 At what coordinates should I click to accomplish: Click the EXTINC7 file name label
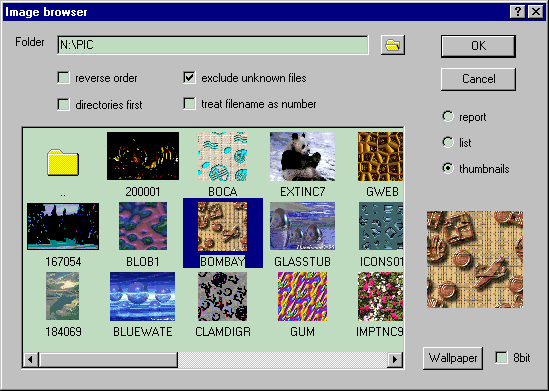click(x=303, y=192)
